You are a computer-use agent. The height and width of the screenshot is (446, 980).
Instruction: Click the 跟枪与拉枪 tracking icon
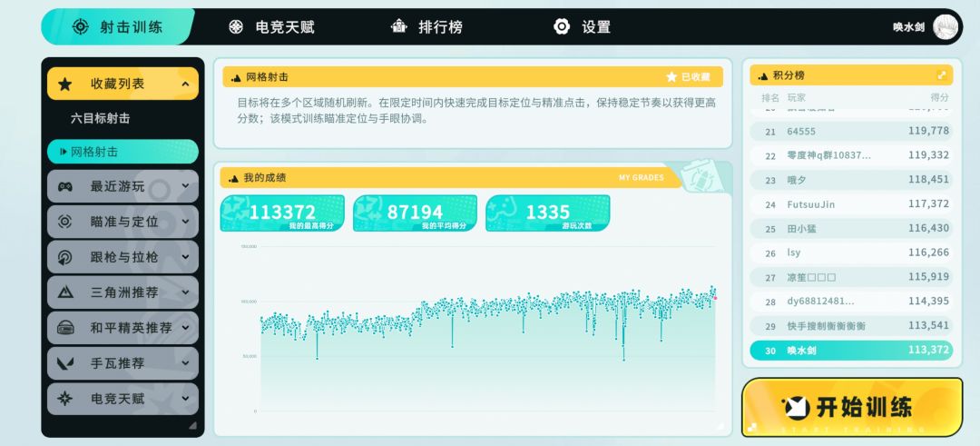coord(65,257)
